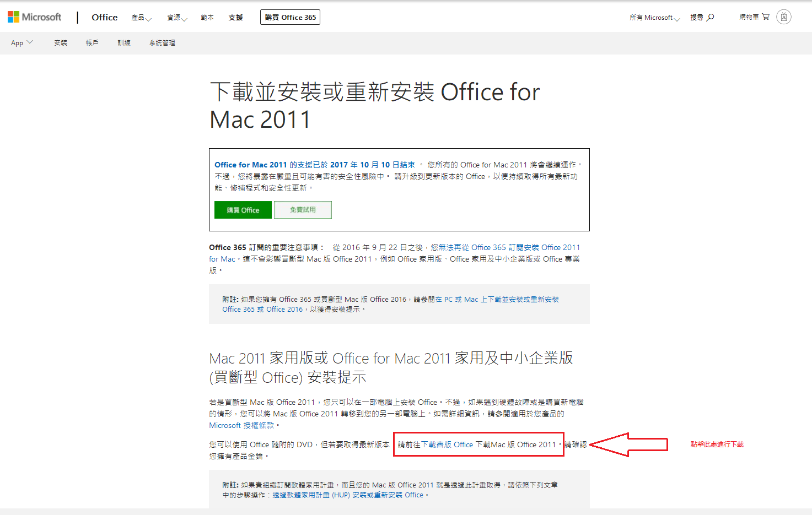Image resolution: width=812 pixels, height=515 pixels.
Task: Open the search magnifier icon
Action: pos(711,17)
